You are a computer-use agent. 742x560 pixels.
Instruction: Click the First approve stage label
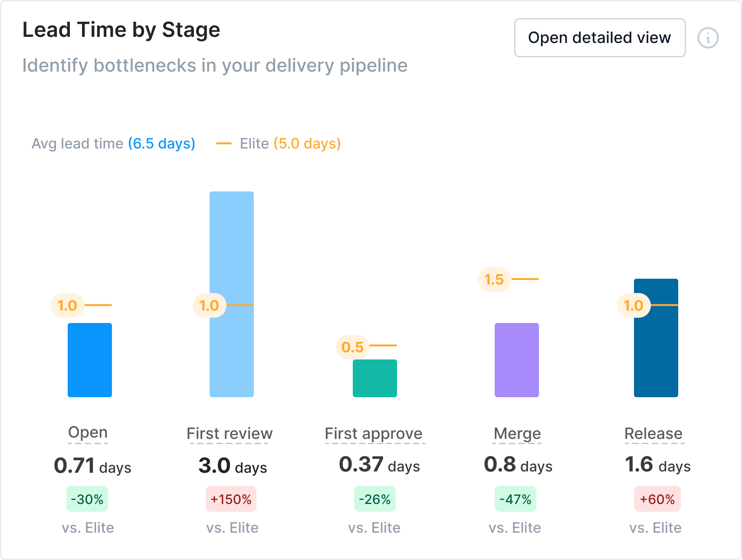click(374, 434)
